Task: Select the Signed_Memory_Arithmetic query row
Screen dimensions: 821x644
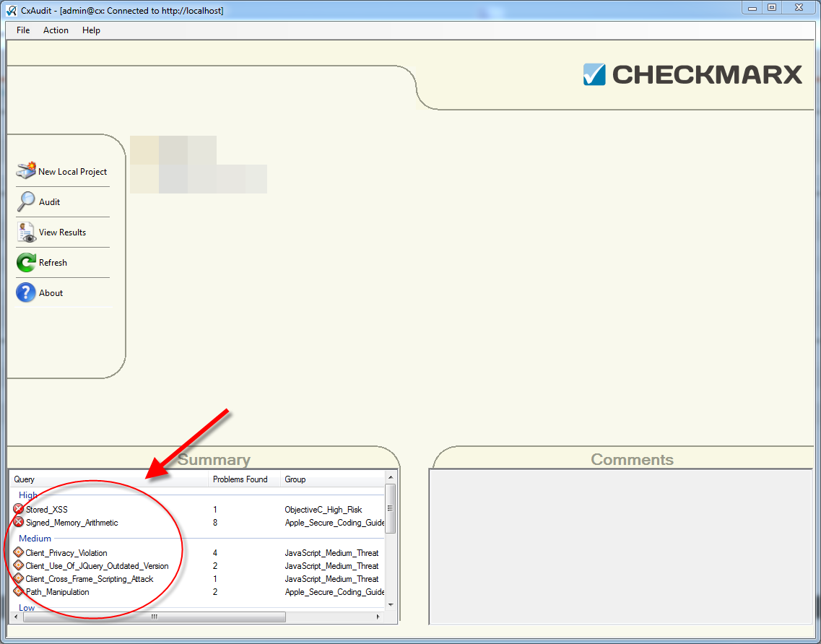Action: [x=197, y=523]
